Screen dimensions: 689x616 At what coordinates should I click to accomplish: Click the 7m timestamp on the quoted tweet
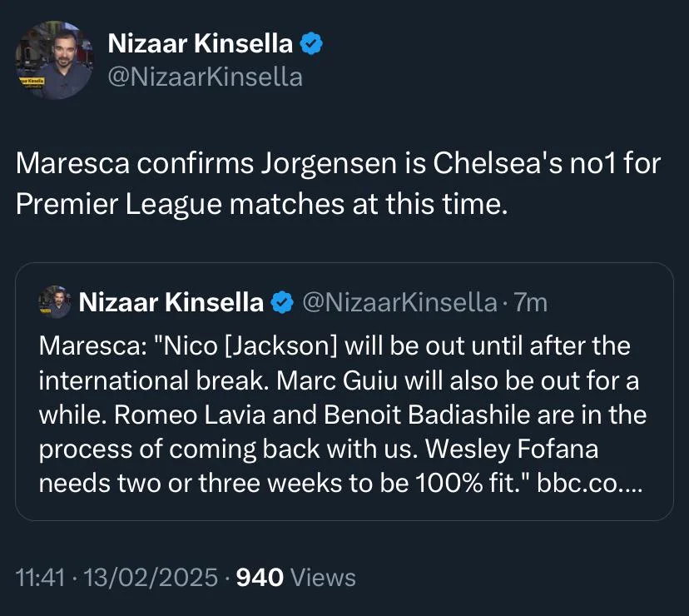531,303
